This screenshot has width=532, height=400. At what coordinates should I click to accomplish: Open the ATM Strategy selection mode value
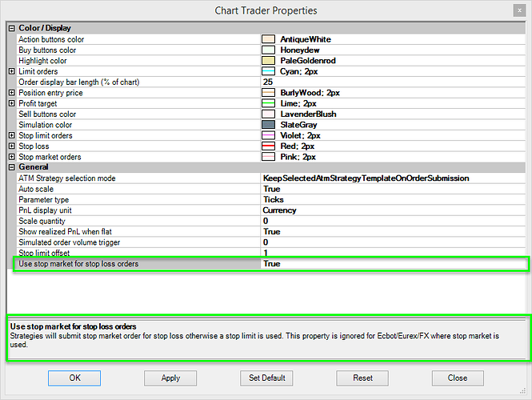coord(392,178)
